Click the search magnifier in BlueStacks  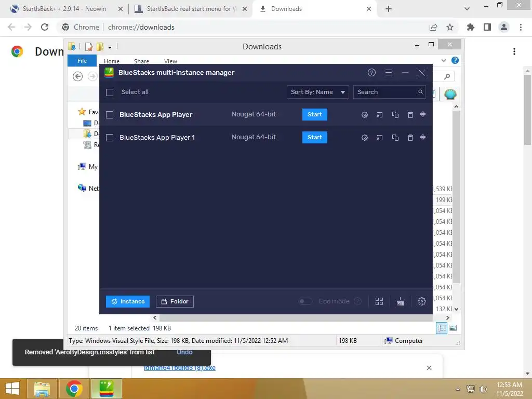[x=420, y=92]
